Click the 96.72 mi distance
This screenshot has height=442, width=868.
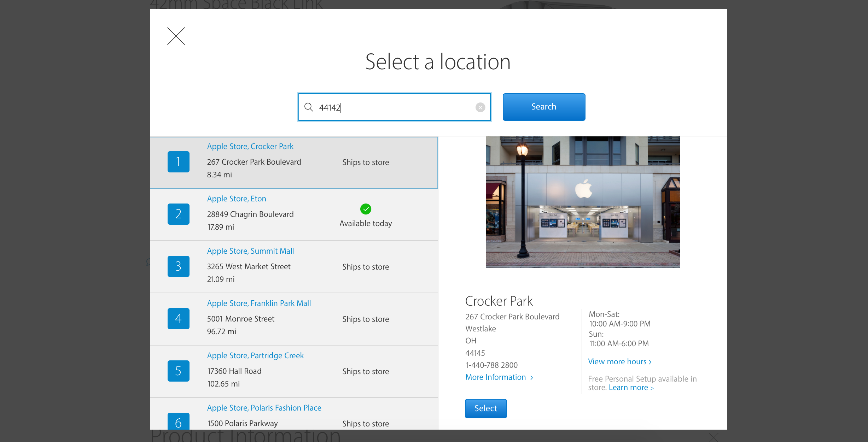tap(222, 331)
